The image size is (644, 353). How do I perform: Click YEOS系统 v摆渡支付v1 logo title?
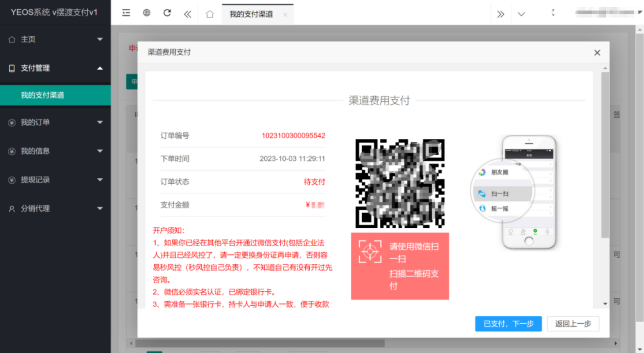click(54, 12)
